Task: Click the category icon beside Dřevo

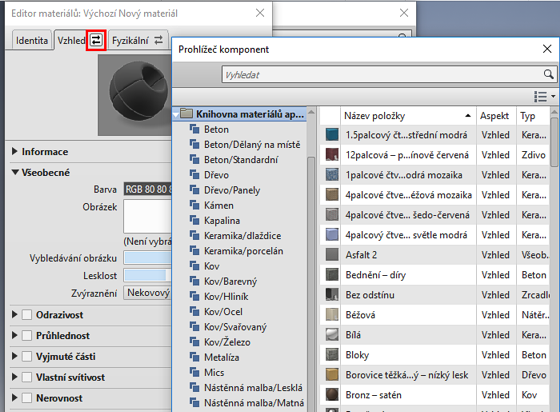Action: [195, 175]
